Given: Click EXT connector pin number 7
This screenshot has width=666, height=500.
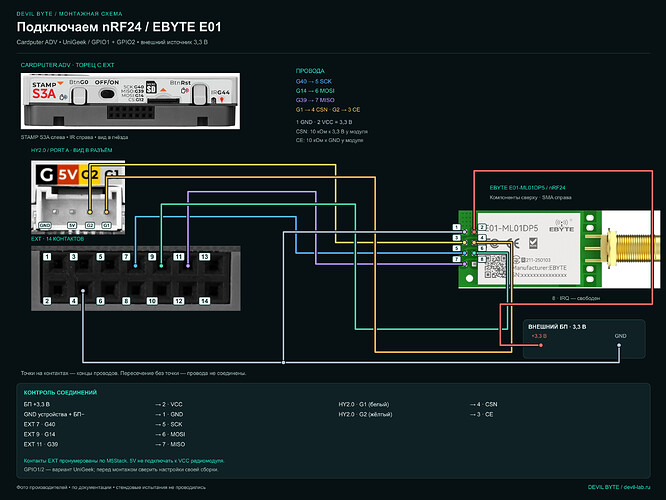Looking at the screenshot, I should pyautogui.click(x=126, y=257).
